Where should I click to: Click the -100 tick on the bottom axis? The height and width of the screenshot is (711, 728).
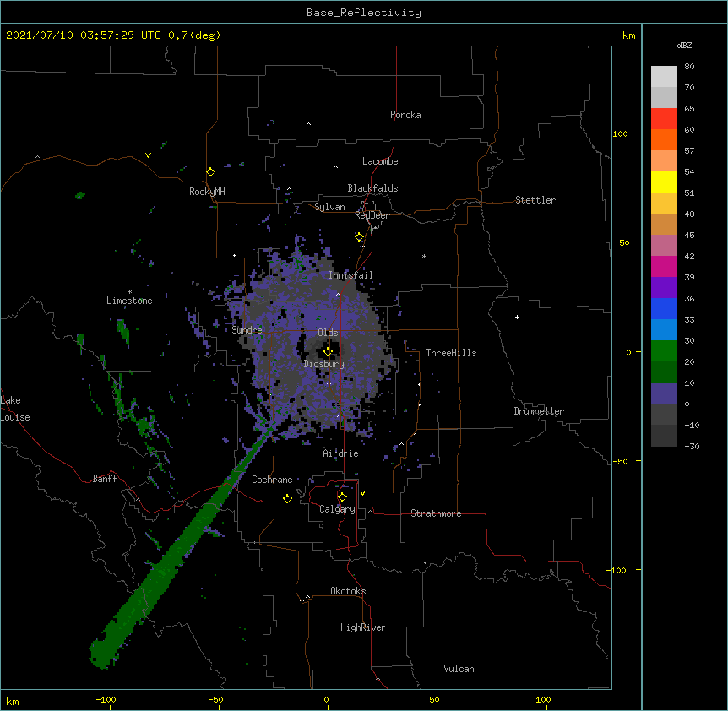106,699
